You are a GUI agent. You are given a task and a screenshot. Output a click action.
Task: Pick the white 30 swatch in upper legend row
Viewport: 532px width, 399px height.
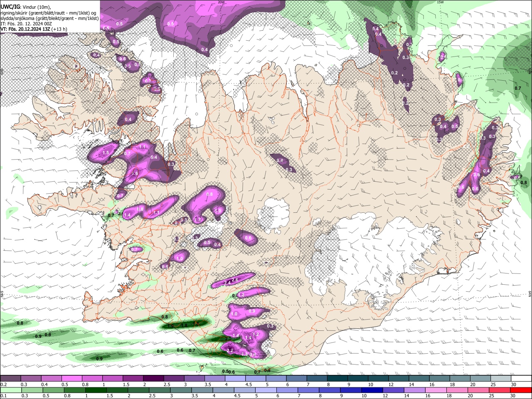click(522, 379)
